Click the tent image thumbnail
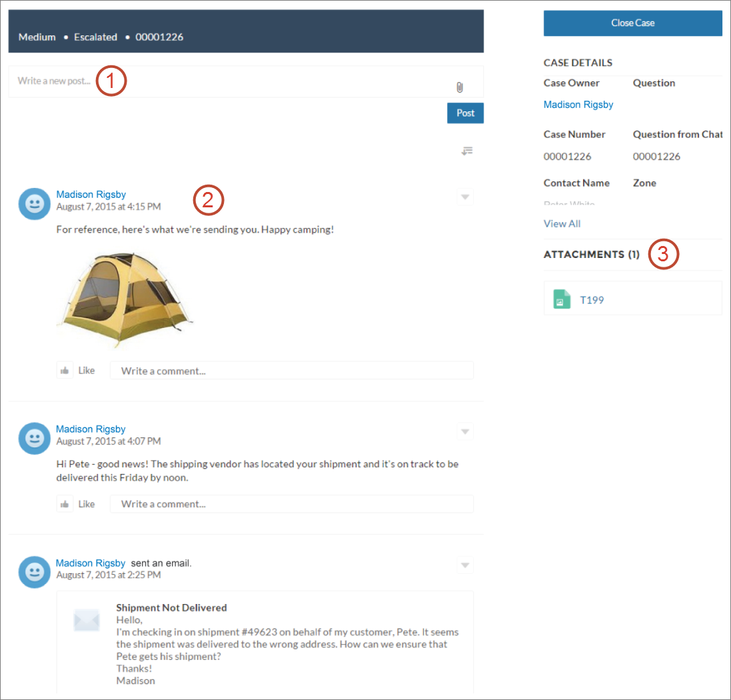The image size is (731, 700). pos(125,299)
